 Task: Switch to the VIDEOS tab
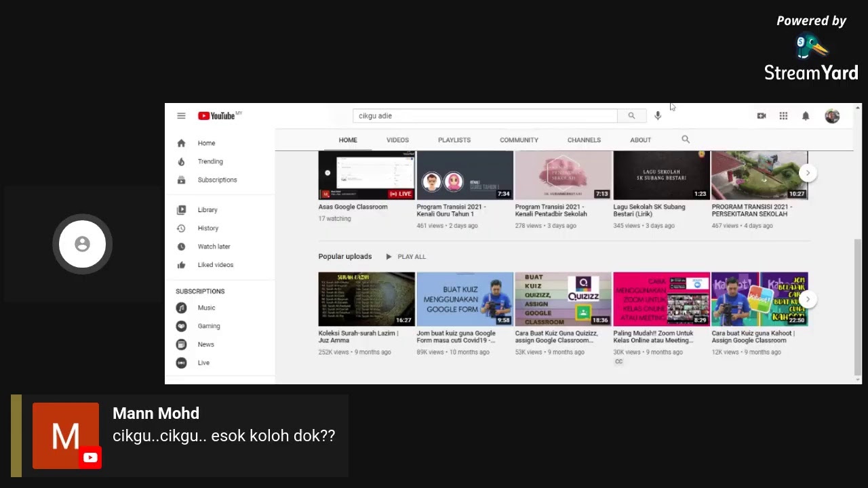pos(397,140)
